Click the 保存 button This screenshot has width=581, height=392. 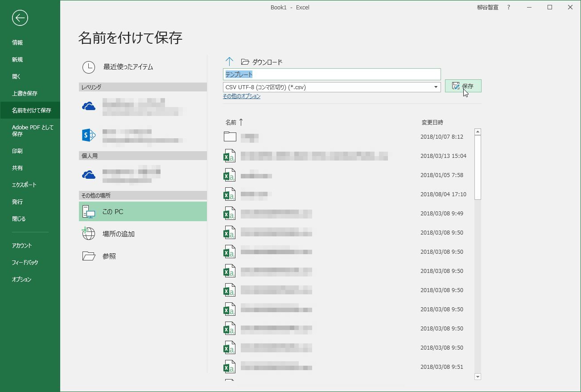tap(463, 86)
